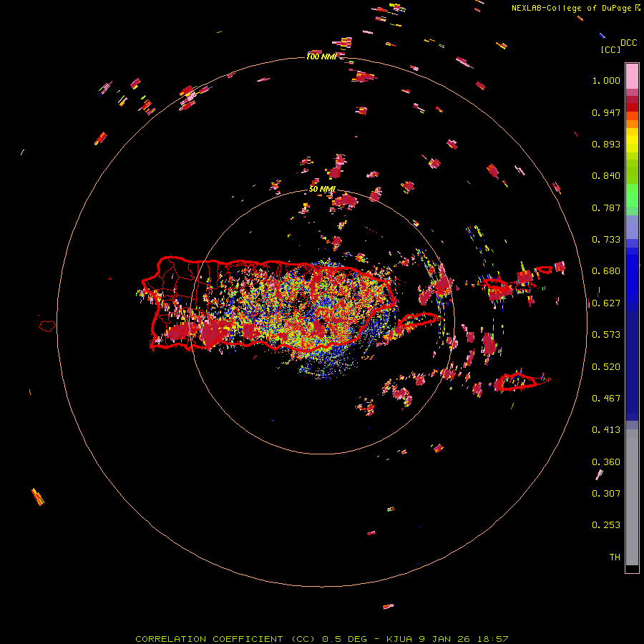Select the 0.467 scale value
This screenshot has height=644, width=644.
click(x=606, y=399)
